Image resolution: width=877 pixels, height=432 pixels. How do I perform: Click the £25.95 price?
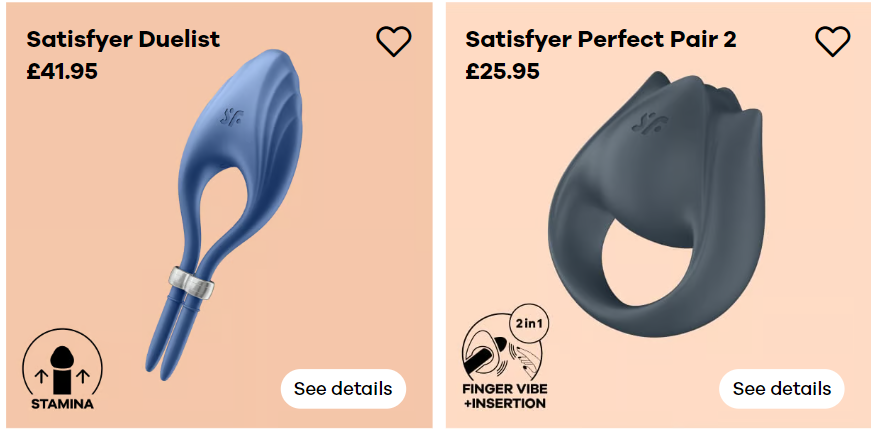502,71
